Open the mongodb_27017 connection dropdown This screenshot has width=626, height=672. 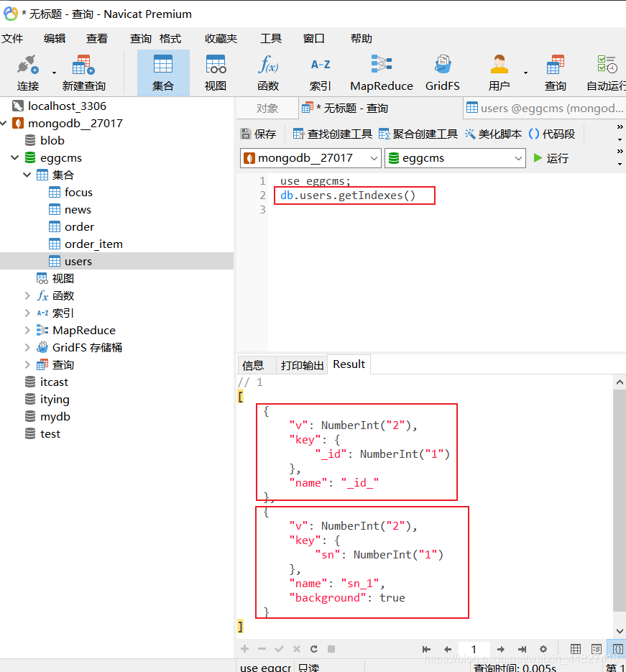pyautogui.click(x=310, y=158)
